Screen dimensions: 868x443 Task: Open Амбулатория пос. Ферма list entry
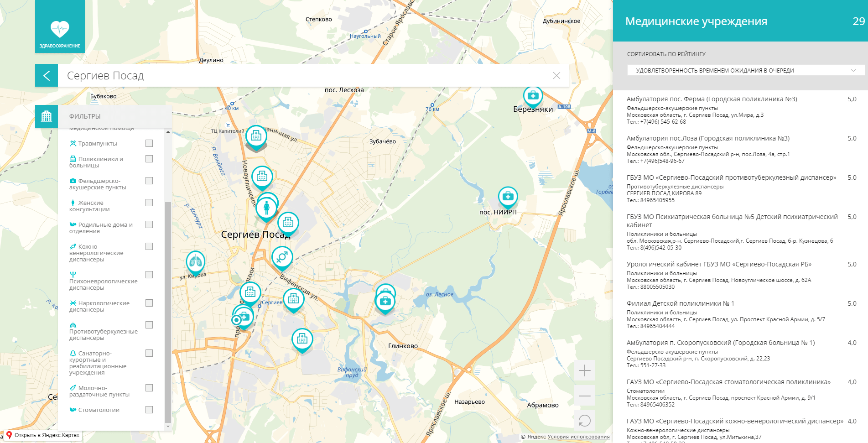[712, 99]
